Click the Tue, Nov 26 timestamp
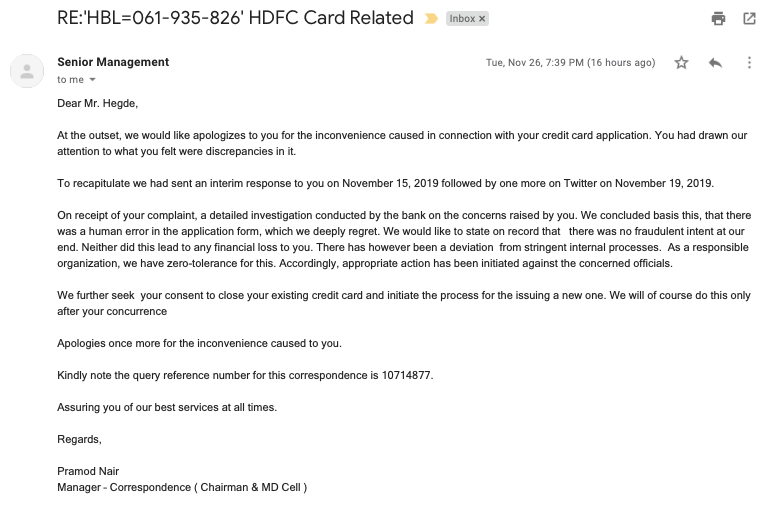This screenshot has height=510, width=772. (570, 62)
